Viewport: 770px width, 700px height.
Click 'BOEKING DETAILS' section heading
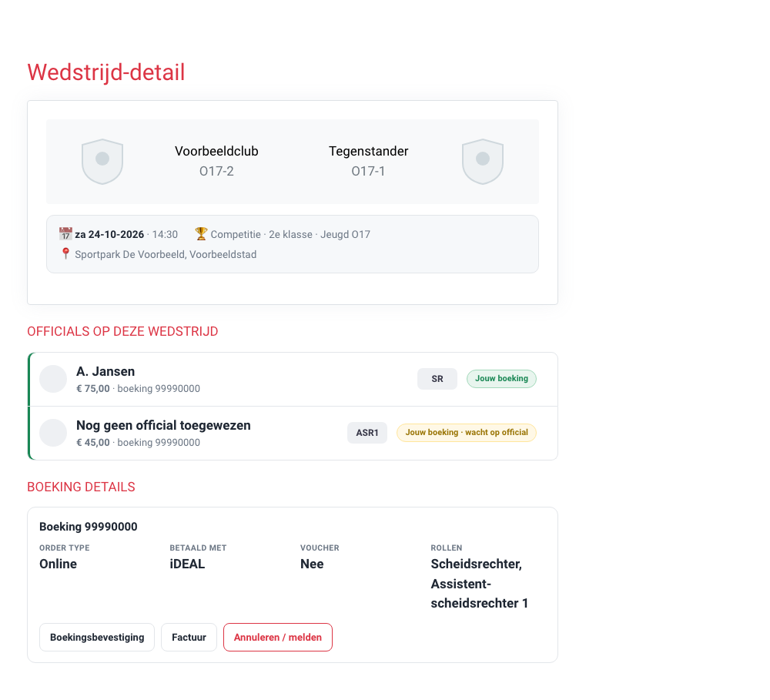(81, 487)
